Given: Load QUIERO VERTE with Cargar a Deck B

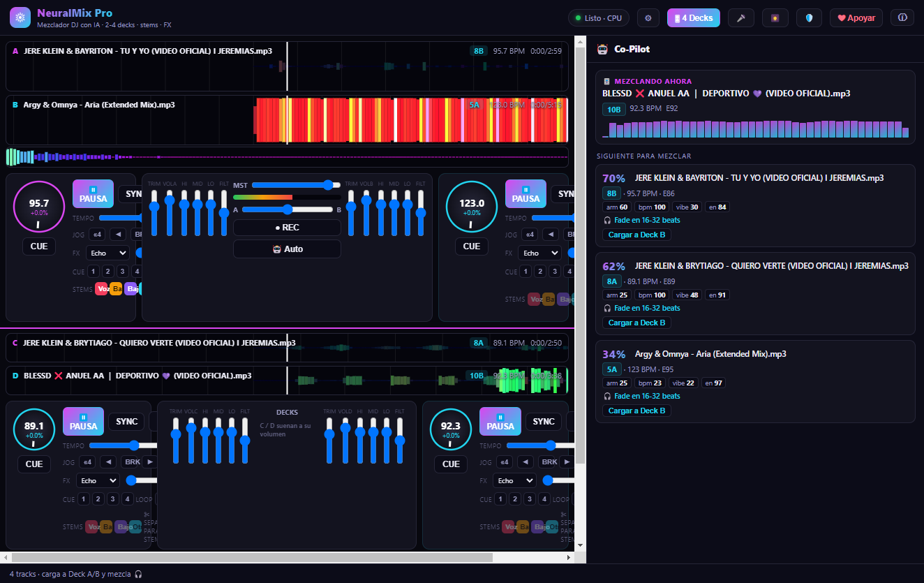Looking at the screenshot, I should (636, 323).
